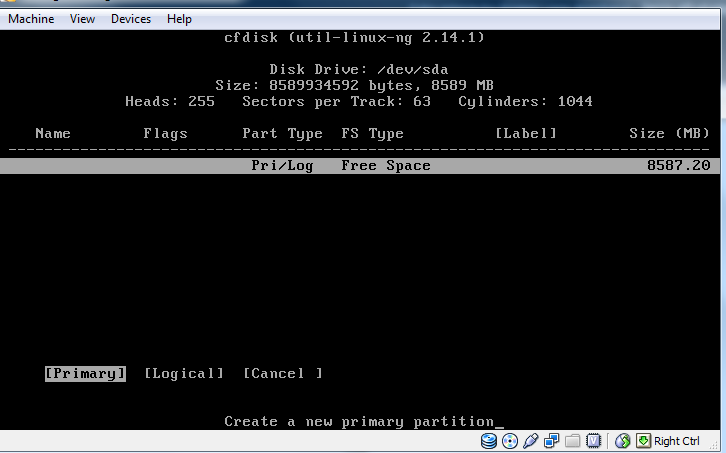This screenshot has width=726, height=453.
Task: Choose the [Logical] partition option
Action: click(x=184, y=373)
